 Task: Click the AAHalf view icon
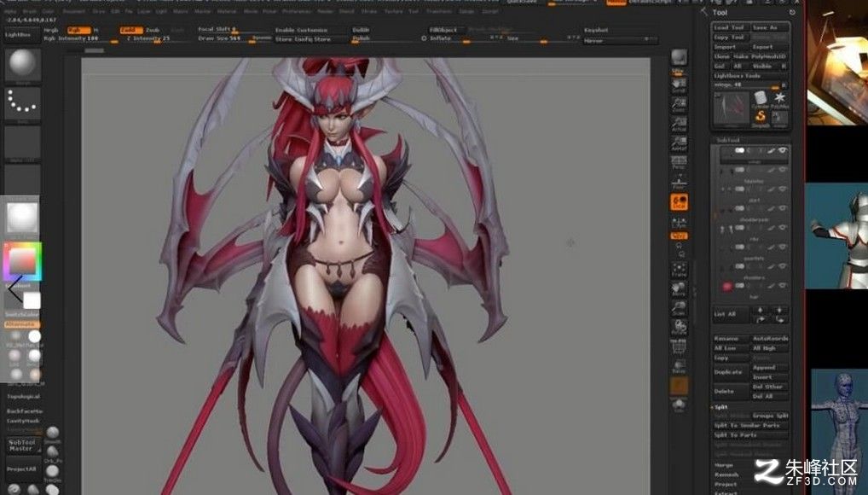pyautogui.click(x=679, y=143)
